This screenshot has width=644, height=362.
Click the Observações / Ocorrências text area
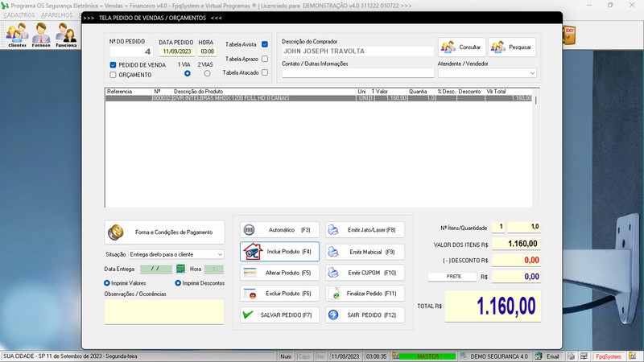(x=164, y=311)
